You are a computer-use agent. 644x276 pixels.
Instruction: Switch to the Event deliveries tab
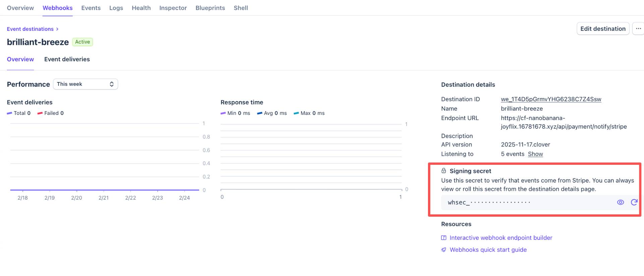coord(67,59)
